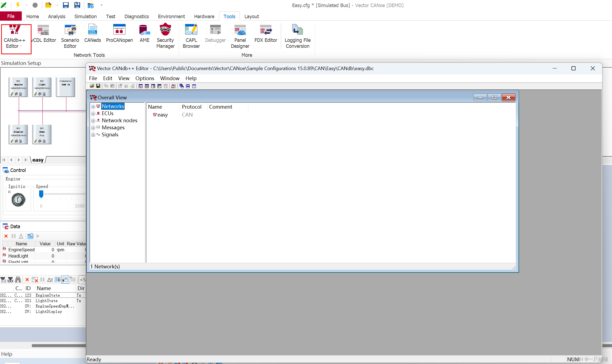The image size is (612, 364).
Task: Expand the Network nodes tree node
Action: (93, 121)
